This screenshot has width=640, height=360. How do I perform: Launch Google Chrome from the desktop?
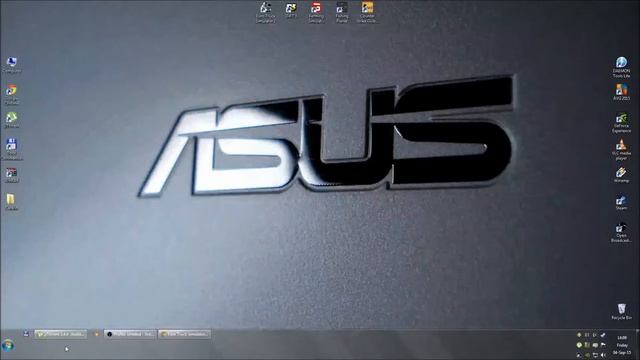[x=11, y=95]
